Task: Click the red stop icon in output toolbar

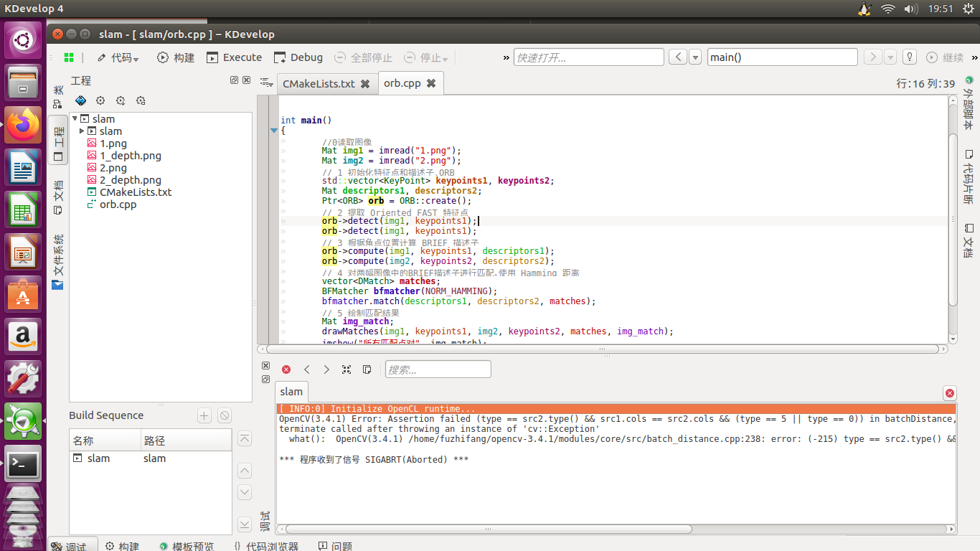Action: pyautogui.click(x=286, y=369)
